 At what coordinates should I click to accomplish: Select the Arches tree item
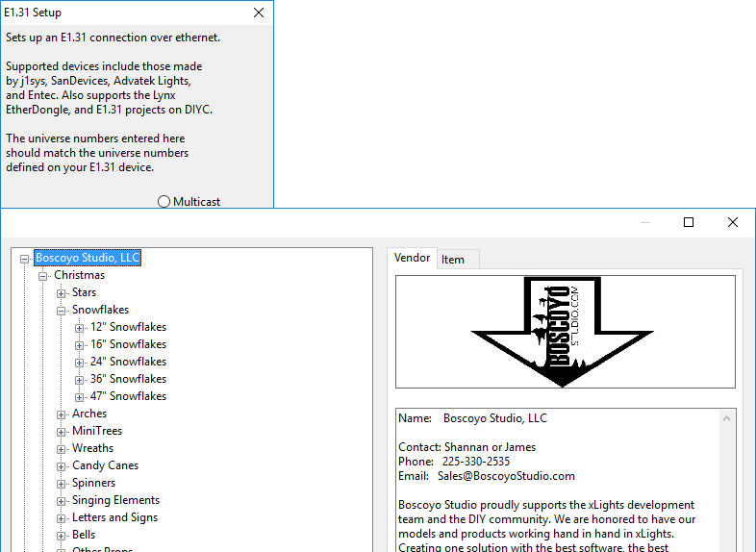[x=89, y=414]
